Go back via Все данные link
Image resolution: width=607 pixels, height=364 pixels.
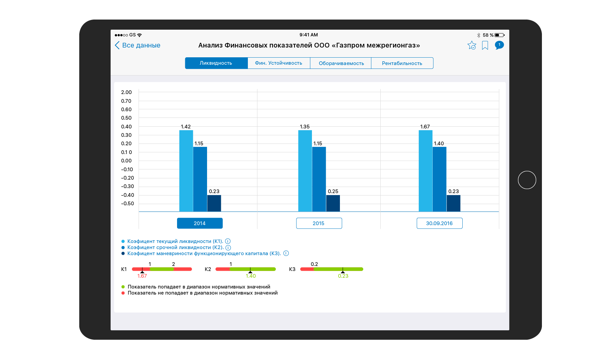141,45
